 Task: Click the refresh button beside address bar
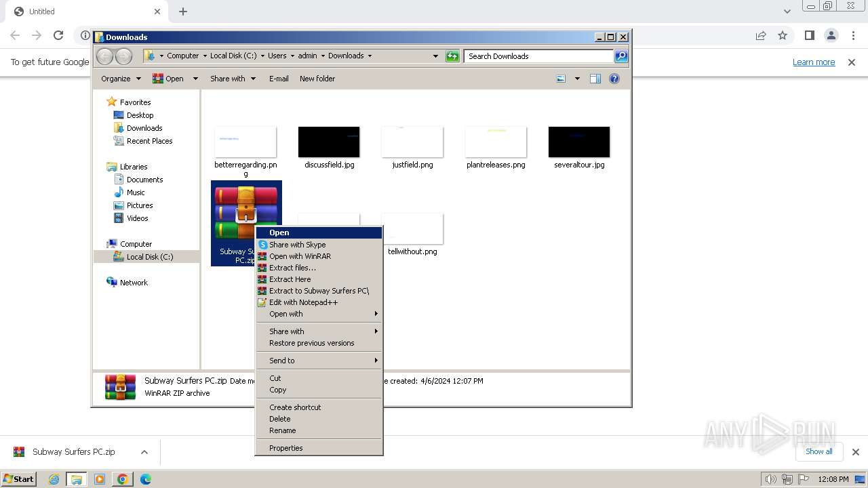coord(452,56)
